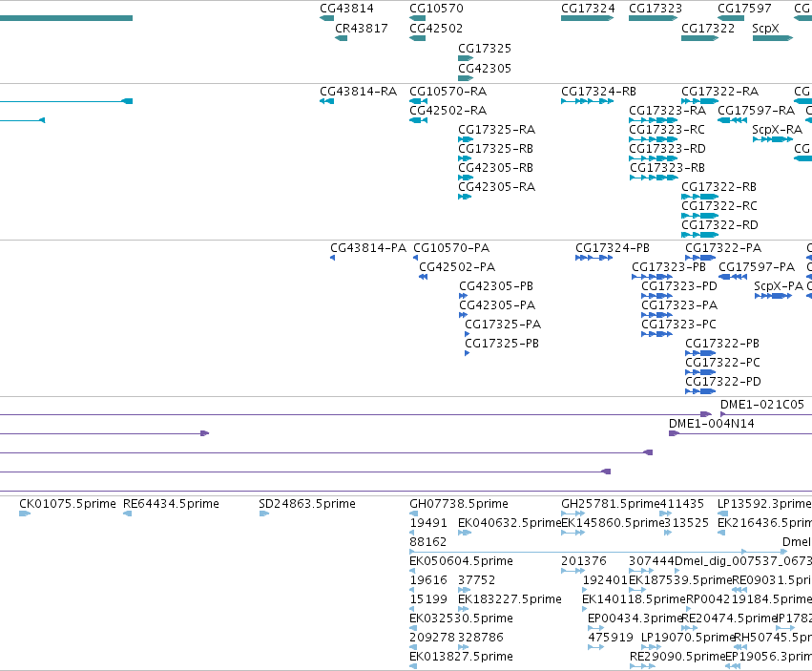Click transcript CG43814-RA label
The height and width of the screenshot is (671, 812).
pos(359,92)
